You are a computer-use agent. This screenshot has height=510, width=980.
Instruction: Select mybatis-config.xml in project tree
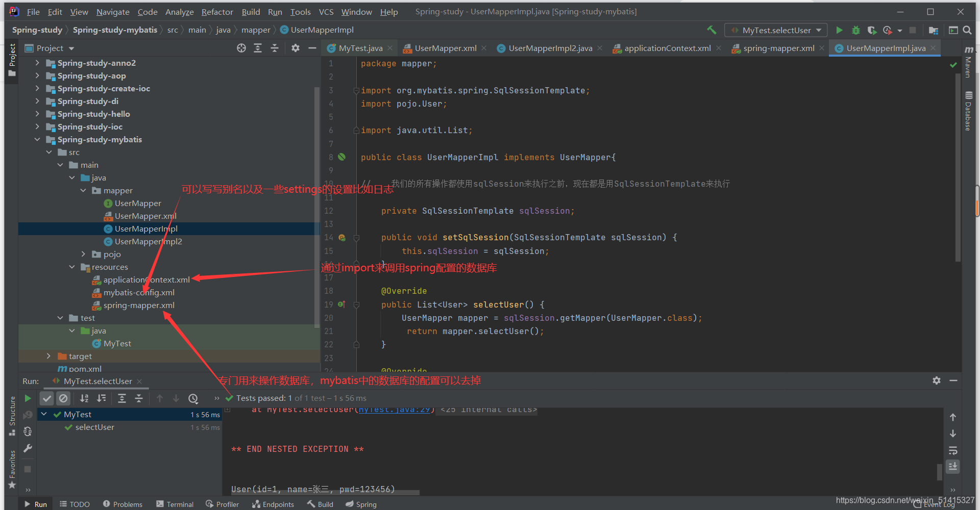[139, 292]
